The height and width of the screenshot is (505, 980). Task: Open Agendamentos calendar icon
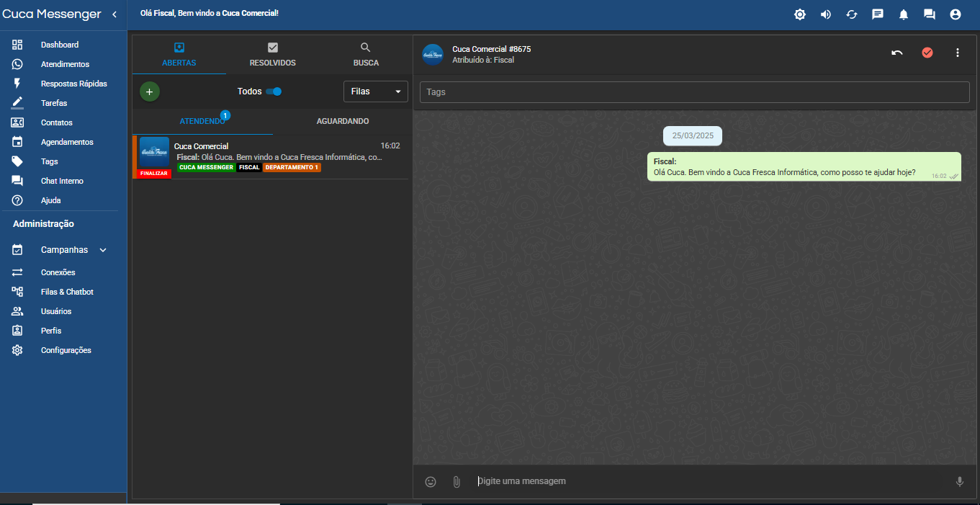click(x=17, y=142)
